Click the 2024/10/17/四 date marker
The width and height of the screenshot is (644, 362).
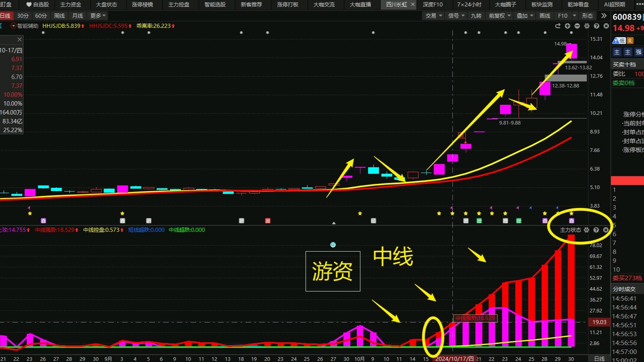pos(454,359)
